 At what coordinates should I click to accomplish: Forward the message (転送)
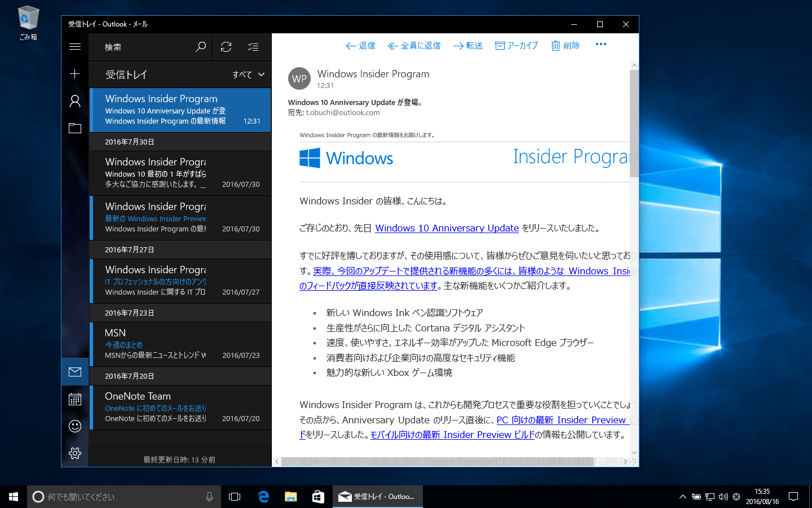[467, 46]
